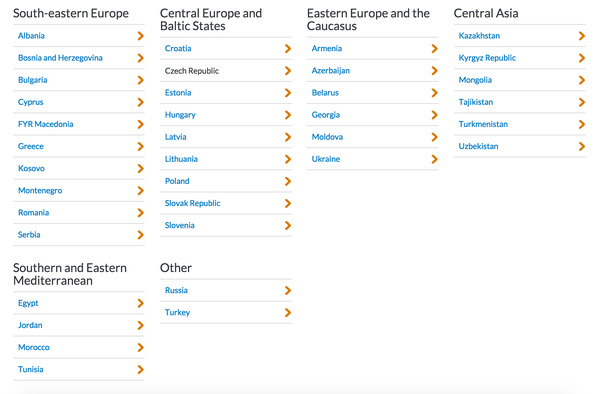Select FYR Macedonia from the list
Viewport: 600px width, 394px height.
coord(46,124)
